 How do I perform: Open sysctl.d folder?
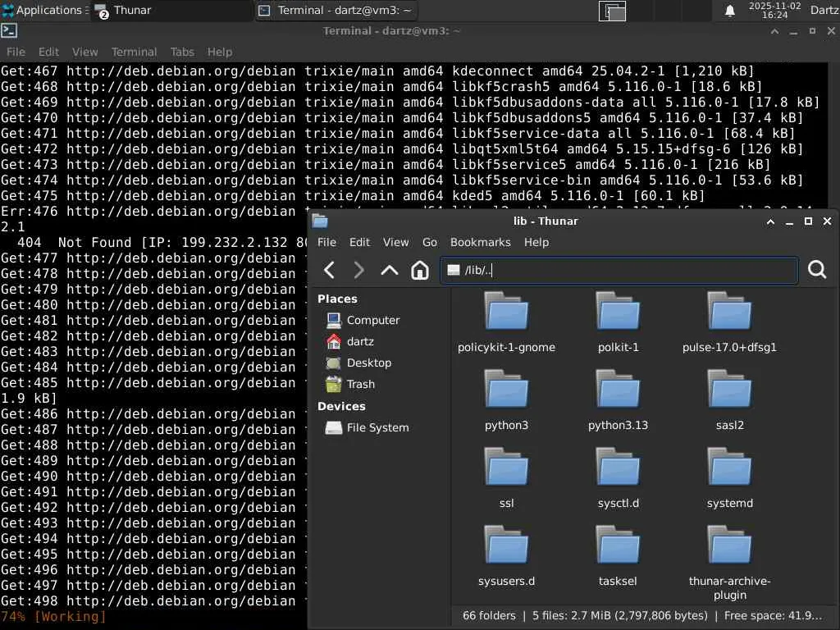(x=619, y=478)
